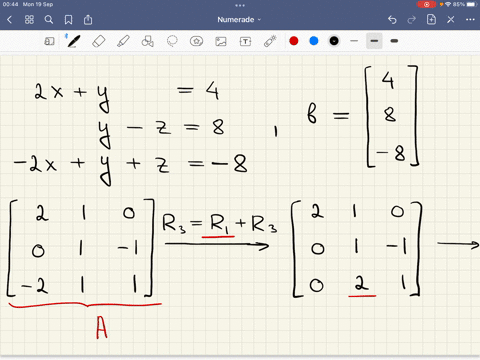Image resolution: width=480 pixels, height=360 pixels.
Task: Select the medium stroke width
Action: 374,41
